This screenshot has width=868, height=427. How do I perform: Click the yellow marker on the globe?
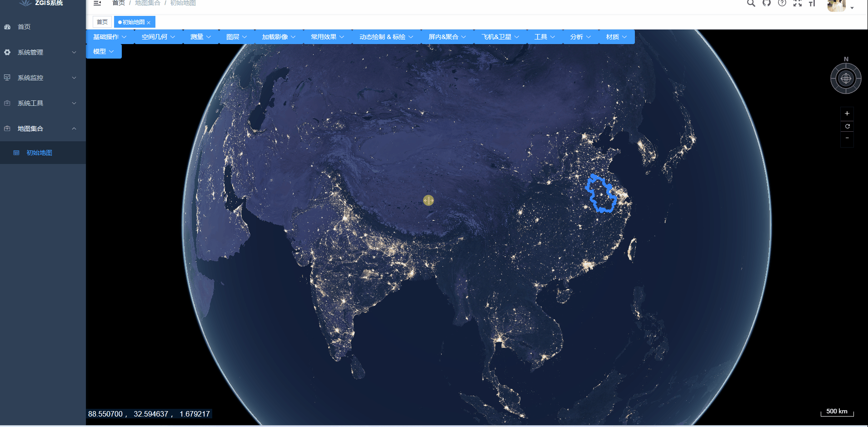click(x=429, y=200)
